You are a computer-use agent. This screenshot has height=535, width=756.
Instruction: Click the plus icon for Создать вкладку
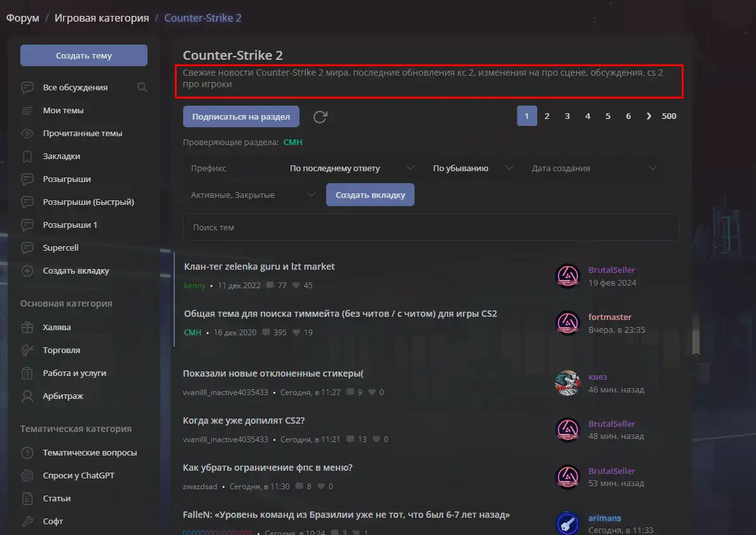27,270
